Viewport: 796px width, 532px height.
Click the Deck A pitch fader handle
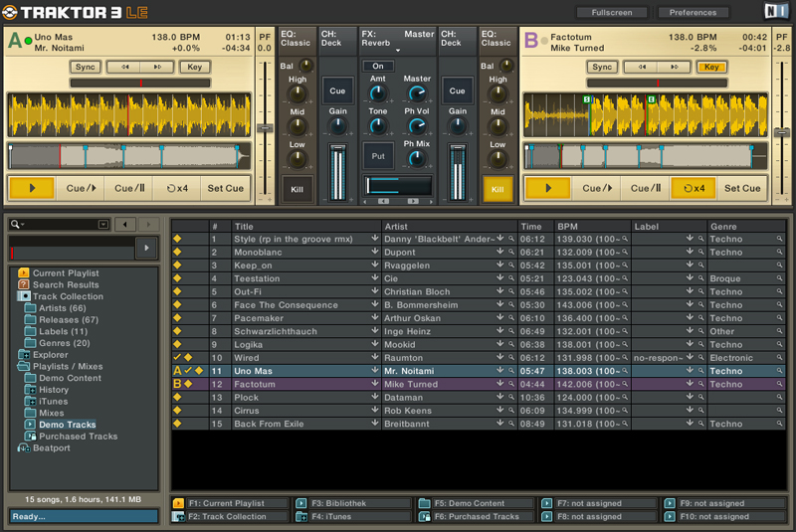point(265,128)
